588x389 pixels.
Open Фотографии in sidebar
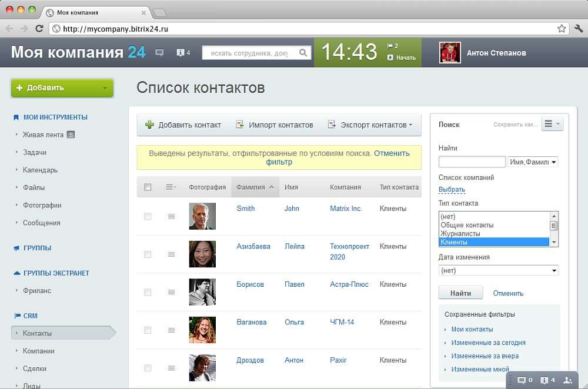[x=42, y=205]
